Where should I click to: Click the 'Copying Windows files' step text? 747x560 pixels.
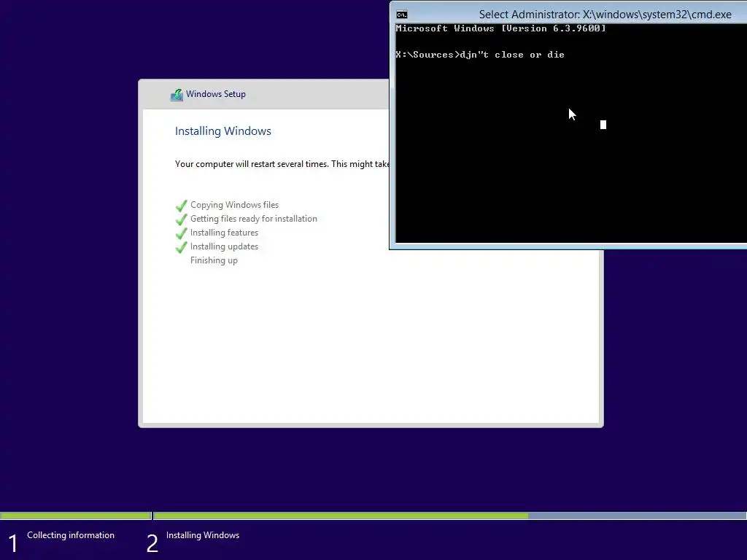coord(234,205)
